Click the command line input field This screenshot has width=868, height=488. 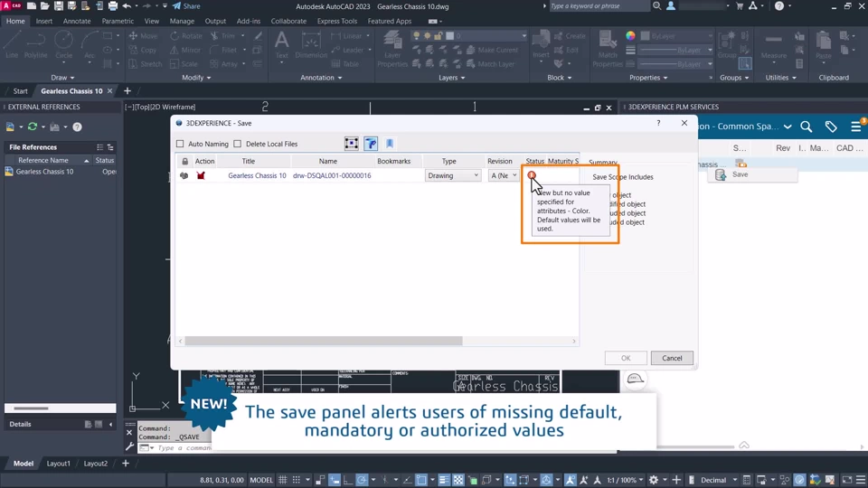(x=183, y=447)
